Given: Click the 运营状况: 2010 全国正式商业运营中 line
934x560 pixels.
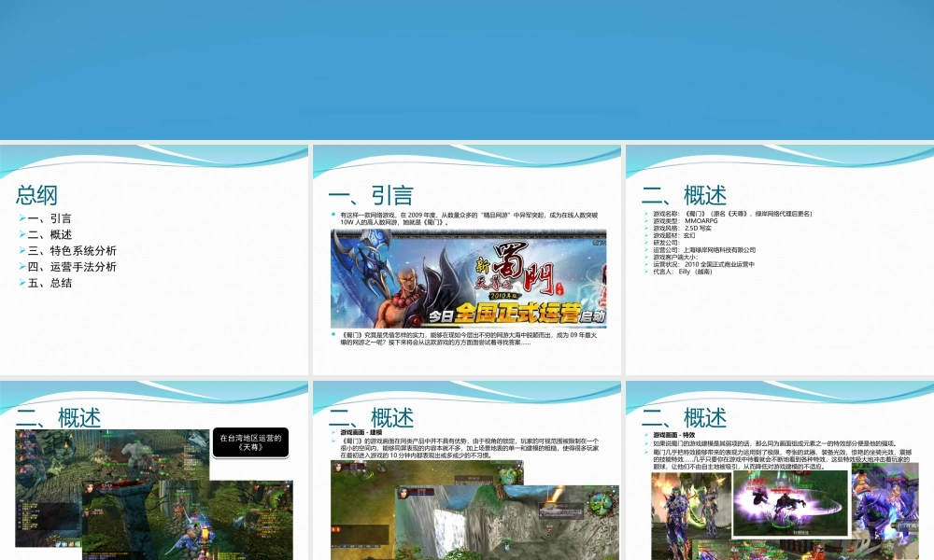Looking at the screenshot, I should 703,264.
